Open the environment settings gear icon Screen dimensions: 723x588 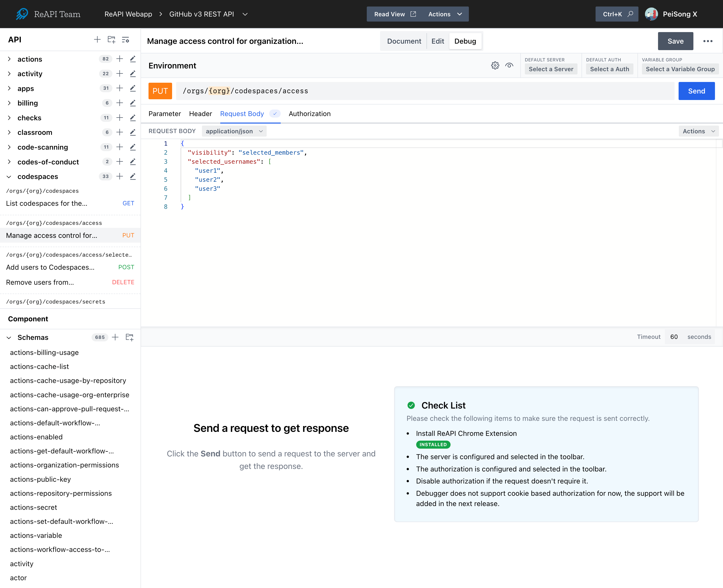click(x=495, y=65)
